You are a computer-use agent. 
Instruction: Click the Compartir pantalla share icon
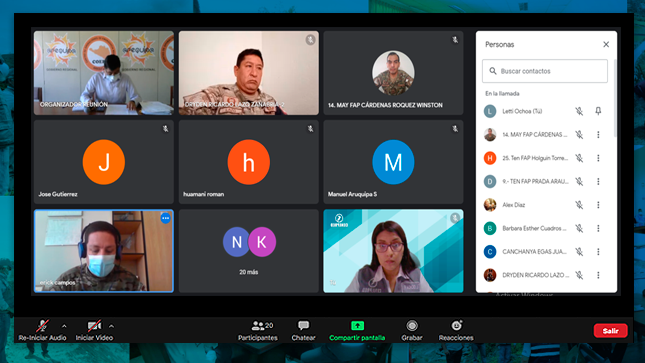pos(357,326)
